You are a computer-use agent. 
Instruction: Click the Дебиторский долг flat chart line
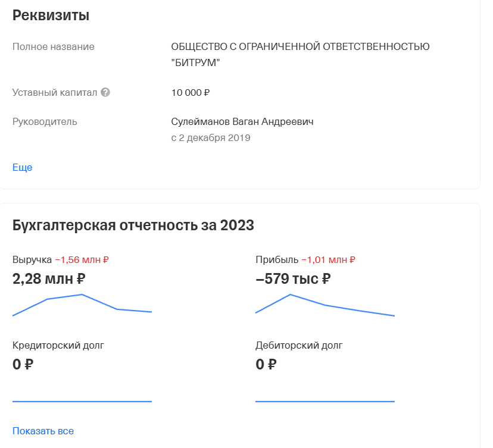[x=325, y=402]
